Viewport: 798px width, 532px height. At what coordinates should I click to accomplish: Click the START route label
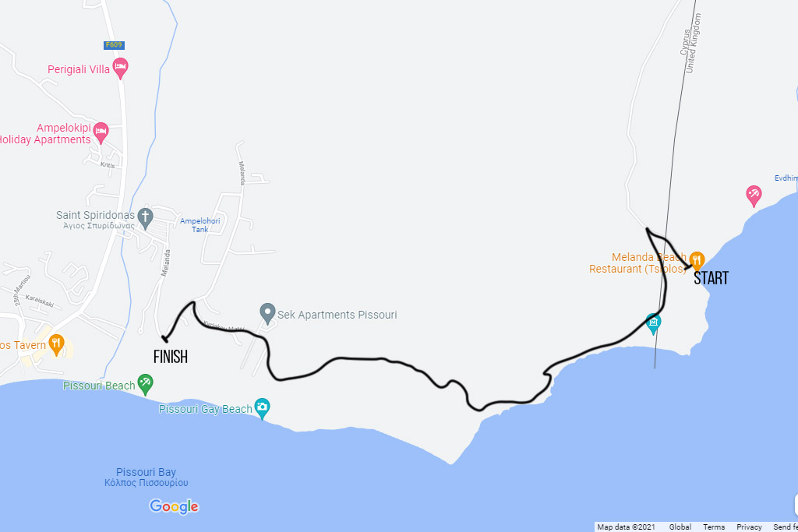tap(711, 278)
